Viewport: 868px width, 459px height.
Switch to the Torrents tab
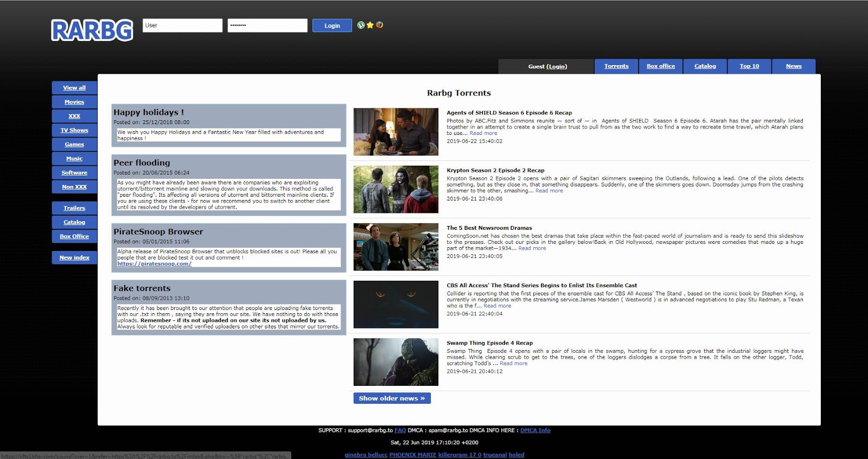[x=616, y=66]
